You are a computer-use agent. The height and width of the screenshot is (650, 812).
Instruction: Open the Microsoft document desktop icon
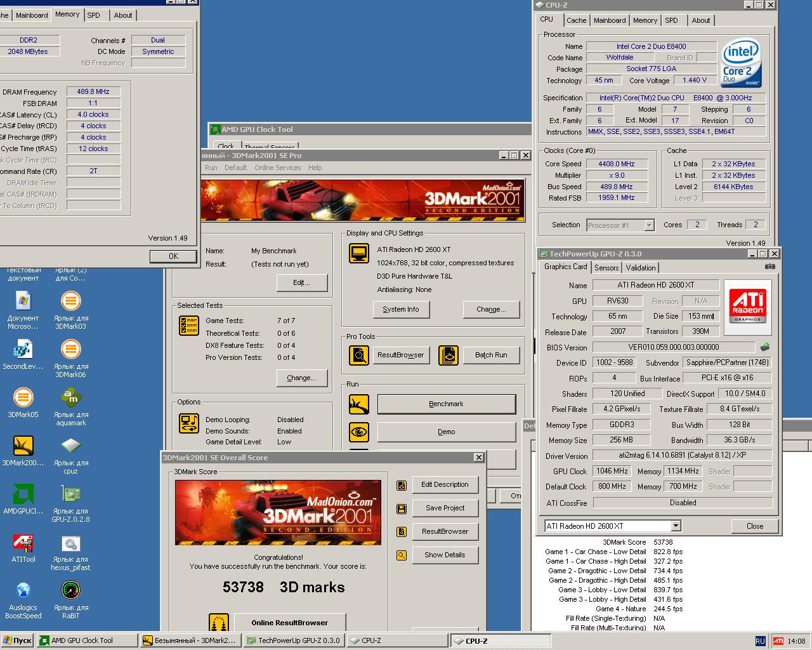coord(23,301)
